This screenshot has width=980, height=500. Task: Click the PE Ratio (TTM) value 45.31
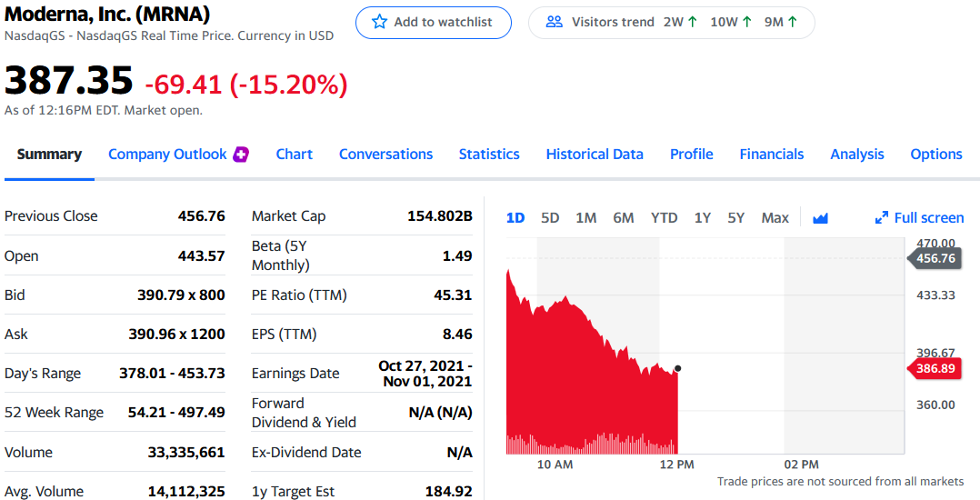coord(453,295)
